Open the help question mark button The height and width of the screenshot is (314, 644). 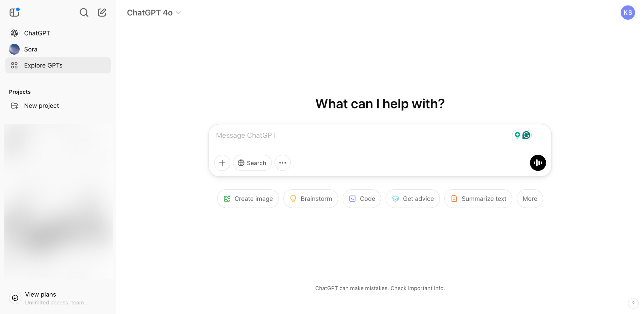pos(633,303)
